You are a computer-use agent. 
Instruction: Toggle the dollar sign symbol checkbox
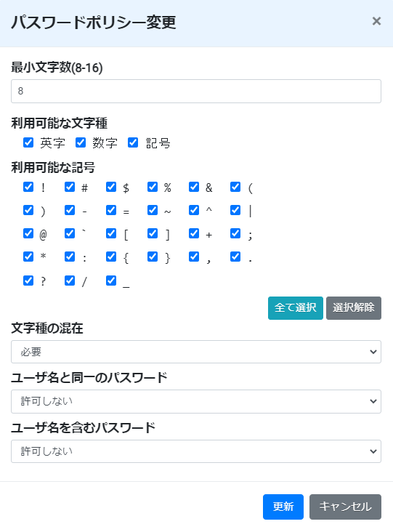[x=111, y=187]
